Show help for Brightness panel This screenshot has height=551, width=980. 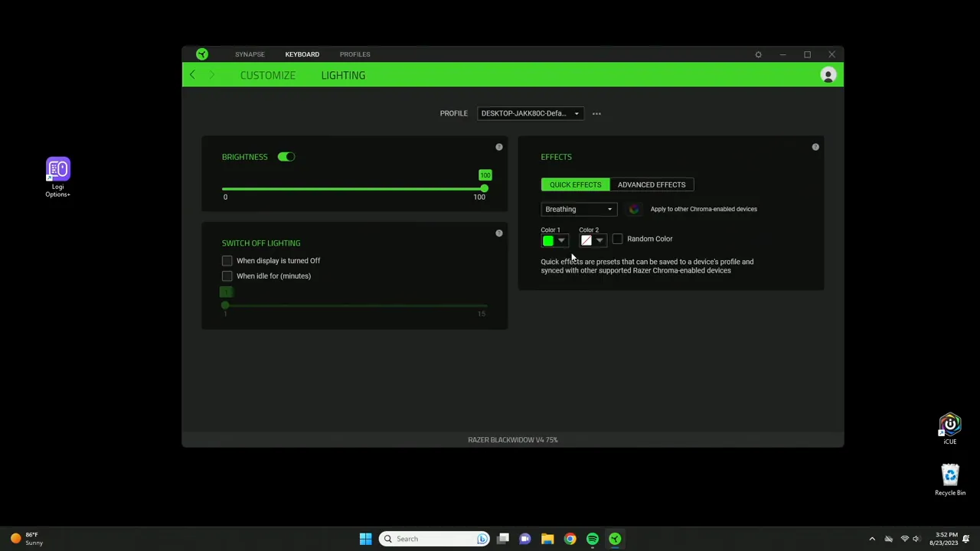(x=499, y=147)
